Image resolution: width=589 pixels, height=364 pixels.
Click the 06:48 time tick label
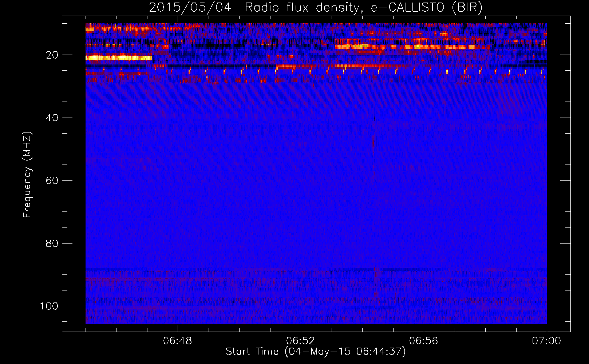[x=177, y=341]
